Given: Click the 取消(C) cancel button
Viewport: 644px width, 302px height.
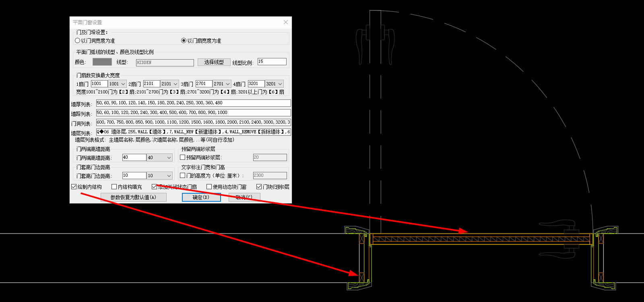Looking at the screenshot, I should click(244, 197).
